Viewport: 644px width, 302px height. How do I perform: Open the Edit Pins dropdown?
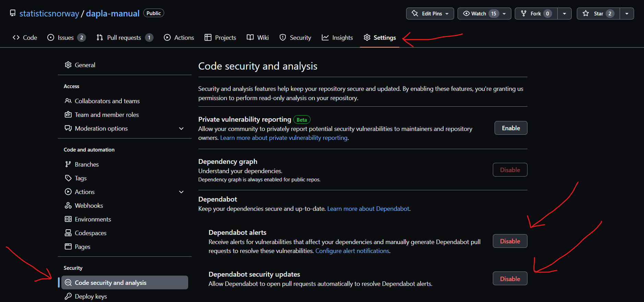430,13
